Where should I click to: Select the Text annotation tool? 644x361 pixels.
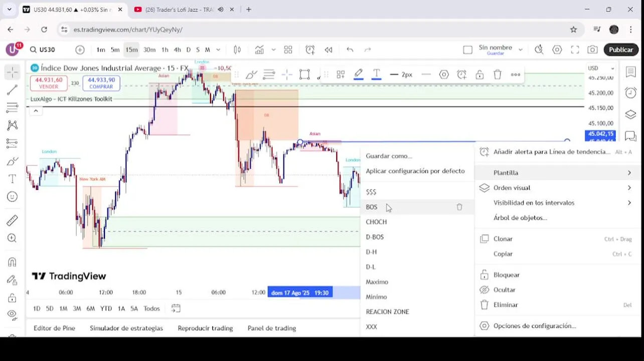tap(12, 179)
